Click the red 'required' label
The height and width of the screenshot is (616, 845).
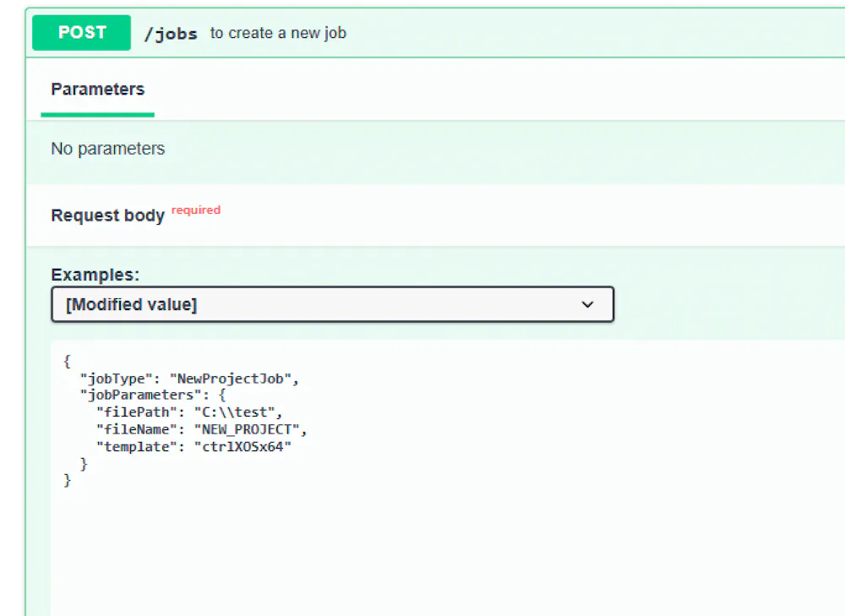pyautogui.click(x=196, y=210)
